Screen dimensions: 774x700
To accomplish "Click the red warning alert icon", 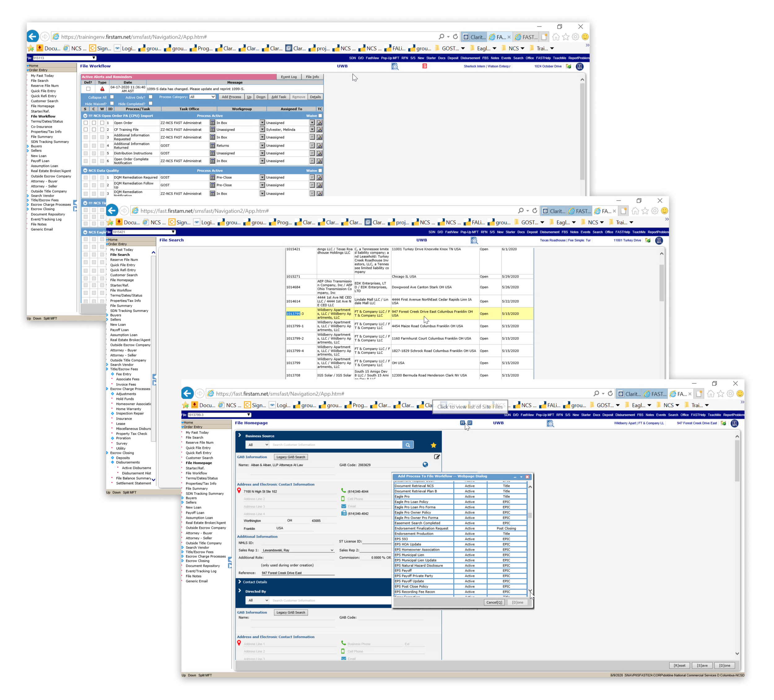I will [102, 89].
